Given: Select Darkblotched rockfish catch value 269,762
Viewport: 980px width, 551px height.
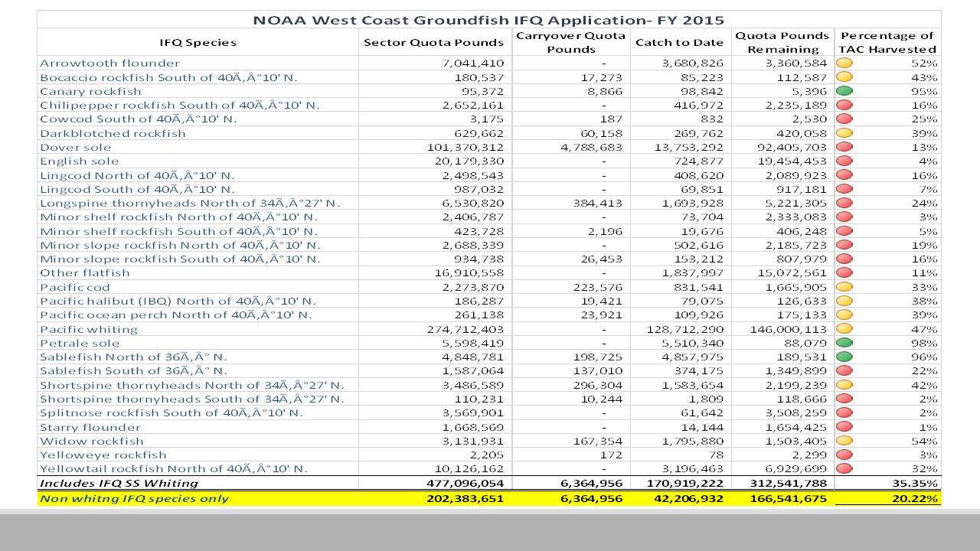Looking at the screenshot, I should click(x=698, y=133).
